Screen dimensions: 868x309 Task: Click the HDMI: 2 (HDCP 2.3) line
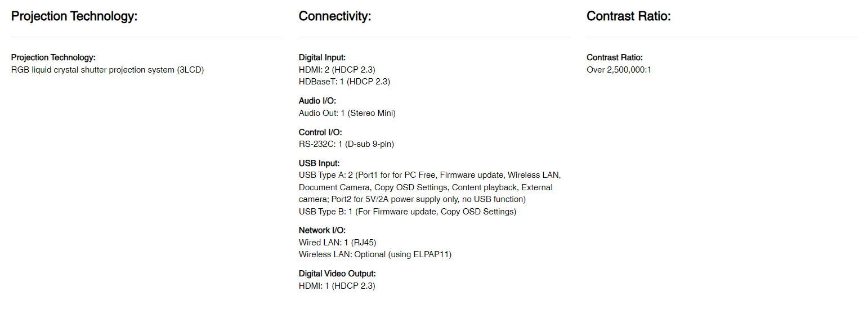point(337,70)
